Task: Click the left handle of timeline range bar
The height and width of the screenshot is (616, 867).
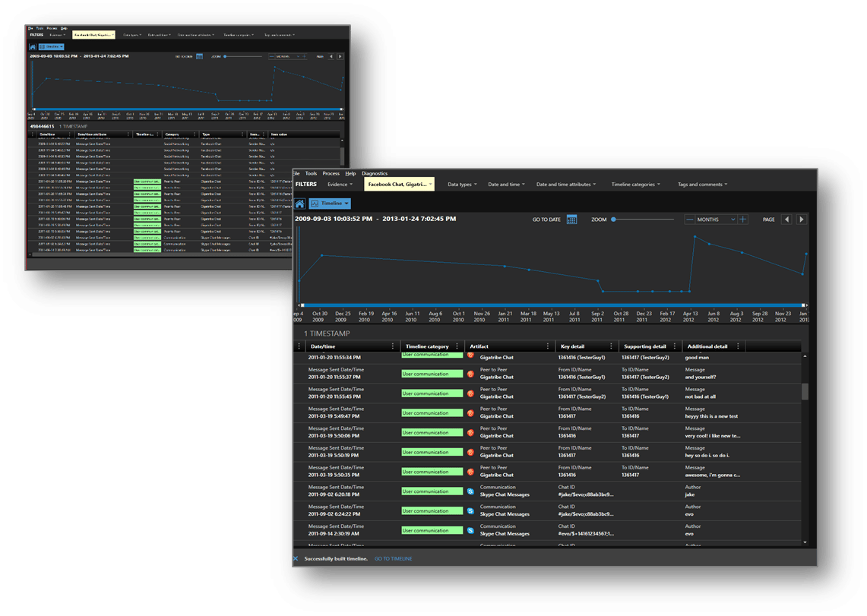Action: (x=302, y=305)
